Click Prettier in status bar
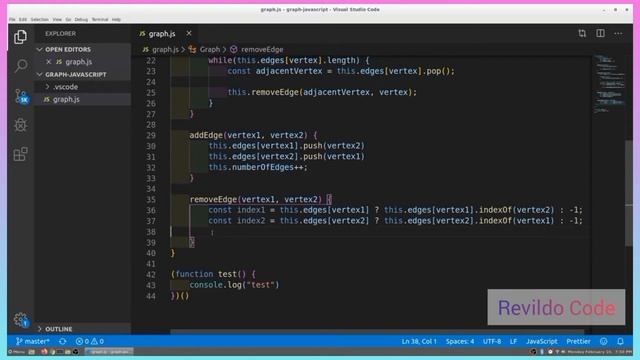This screenshot has width=640, height=360. [578, 341]
